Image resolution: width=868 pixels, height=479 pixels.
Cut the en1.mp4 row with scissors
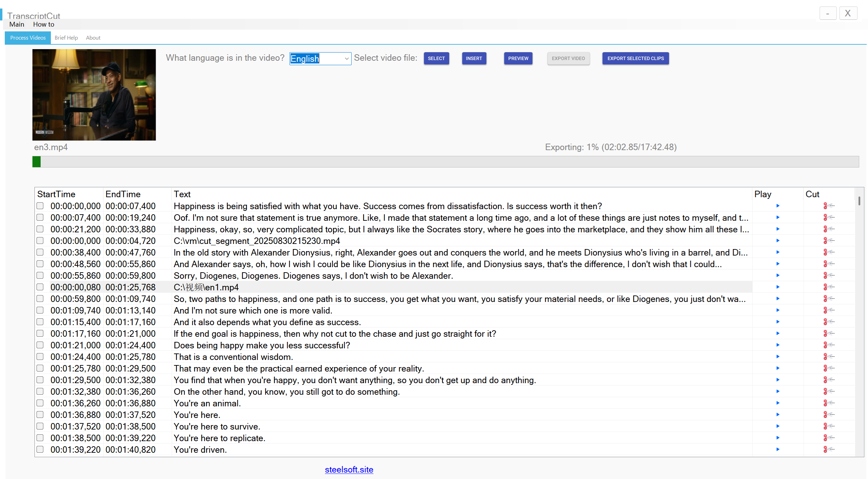tap(829, 287)
